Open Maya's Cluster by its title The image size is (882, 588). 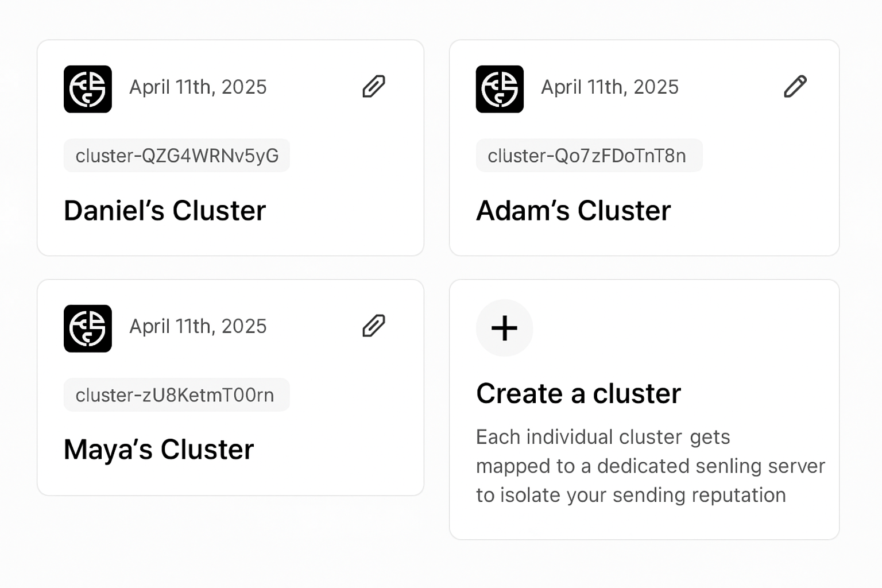click(x=159, y=450)
